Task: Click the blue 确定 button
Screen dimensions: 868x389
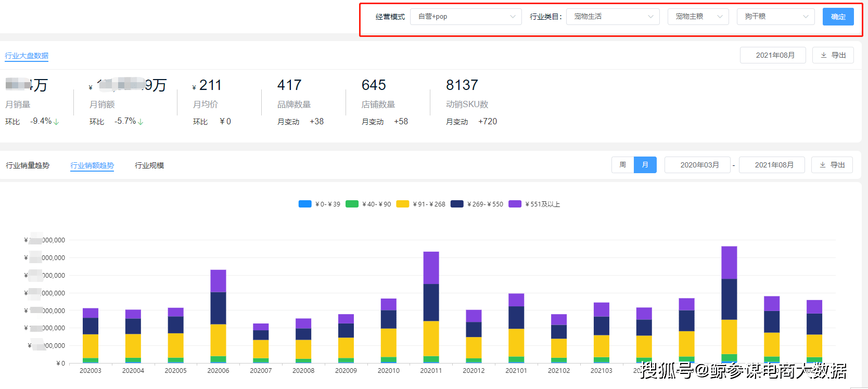Action: coord(838,17)
